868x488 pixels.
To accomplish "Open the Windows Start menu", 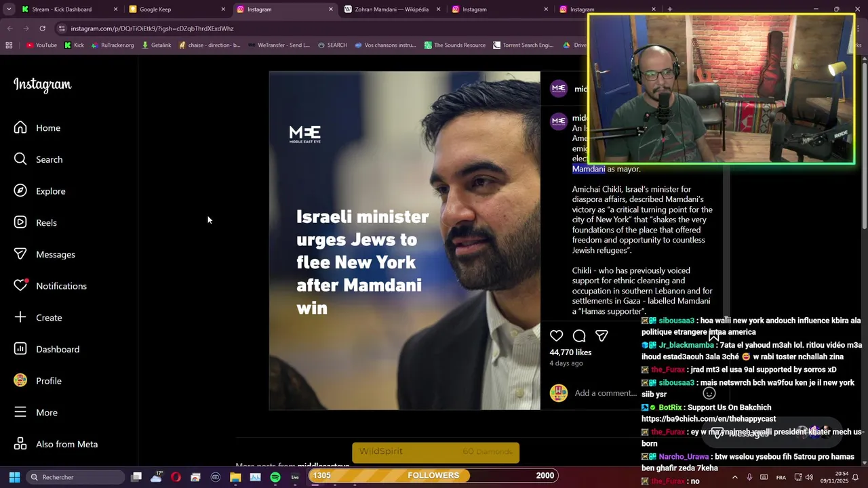I will 14,477.
